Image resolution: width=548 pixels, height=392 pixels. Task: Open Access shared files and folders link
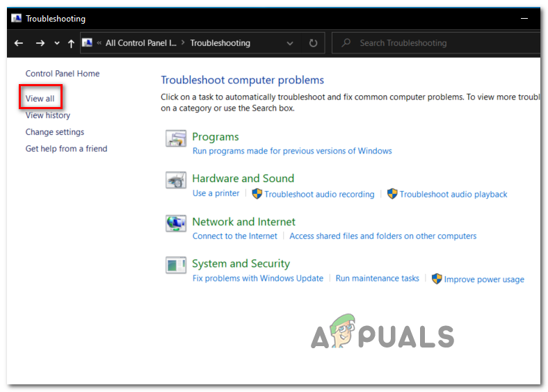tap(383, 236)
